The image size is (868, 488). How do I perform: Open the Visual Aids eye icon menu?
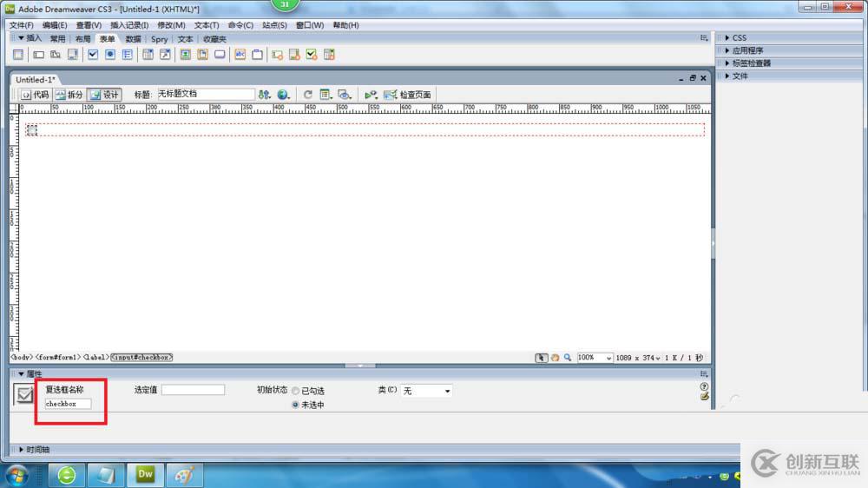coord(345,95)
